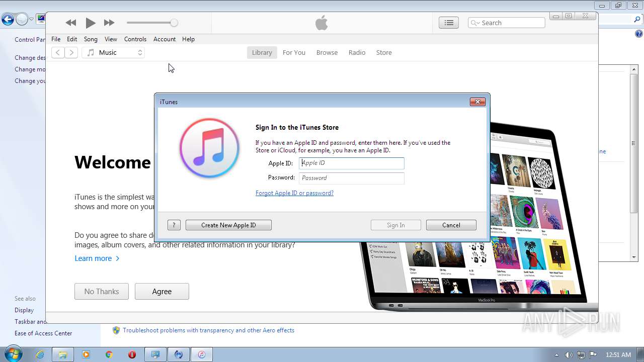Click Control Panel back arrow button

(x=8, y=20)
